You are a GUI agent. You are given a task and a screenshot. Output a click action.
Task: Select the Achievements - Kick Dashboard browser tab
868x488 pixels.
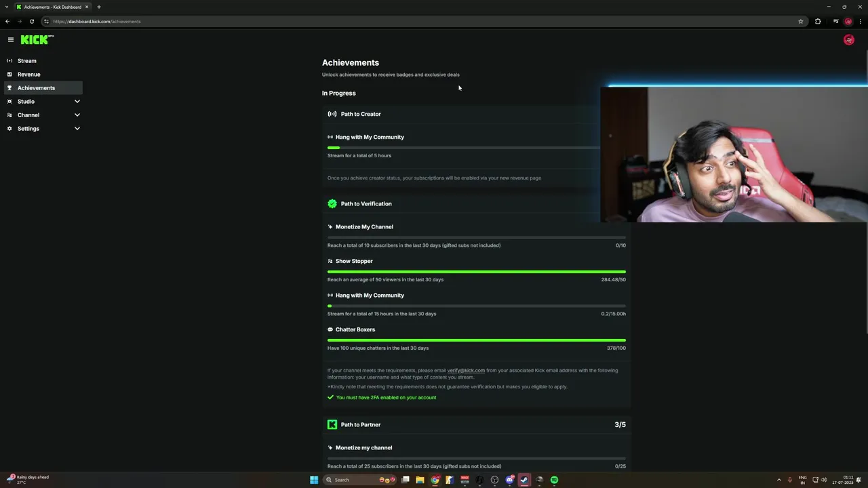[52, 7]
